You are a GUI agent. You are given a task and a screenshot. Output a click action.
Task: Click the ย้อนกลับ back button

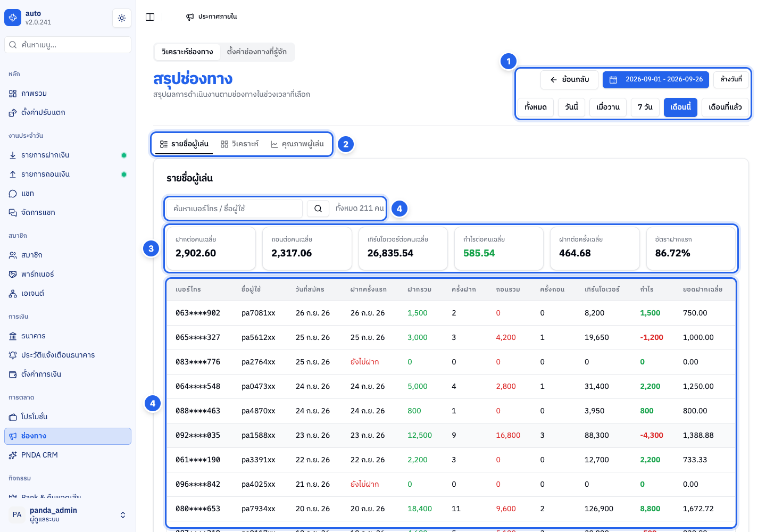569,80
